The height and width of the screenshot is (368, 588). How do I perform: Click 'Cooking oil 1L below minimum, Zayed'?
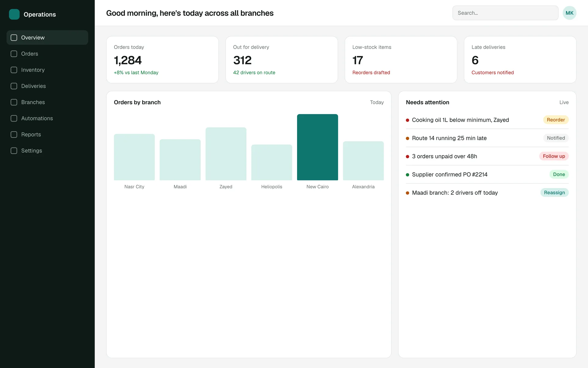coord(460,120)
